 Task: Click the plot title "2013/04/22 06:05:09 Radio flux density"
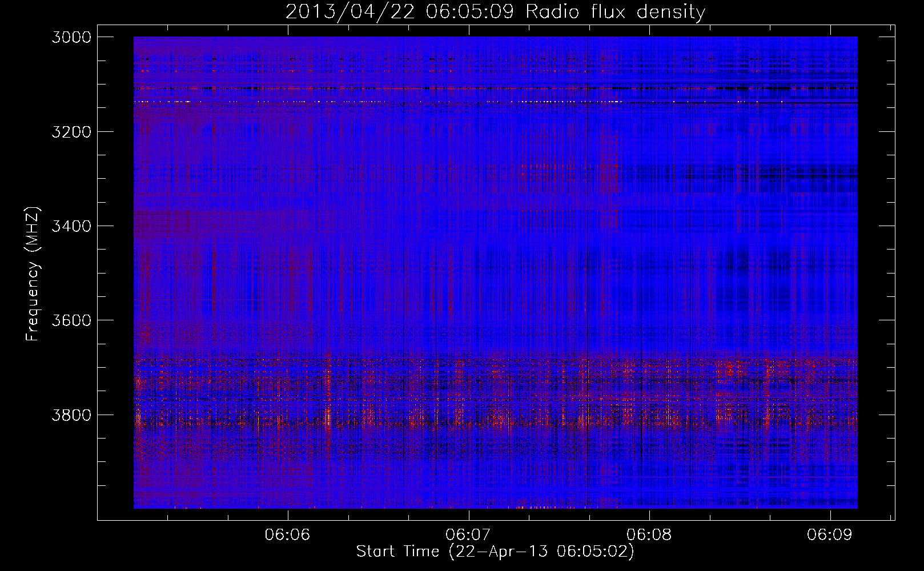[495, 11]
